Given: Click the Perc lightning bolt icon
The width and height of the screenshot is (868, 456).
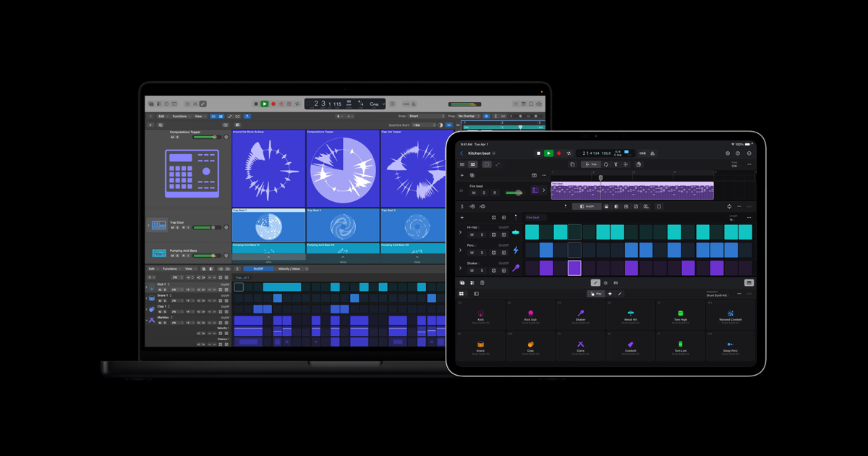Looking at the screenshot, I should (516, 250).
